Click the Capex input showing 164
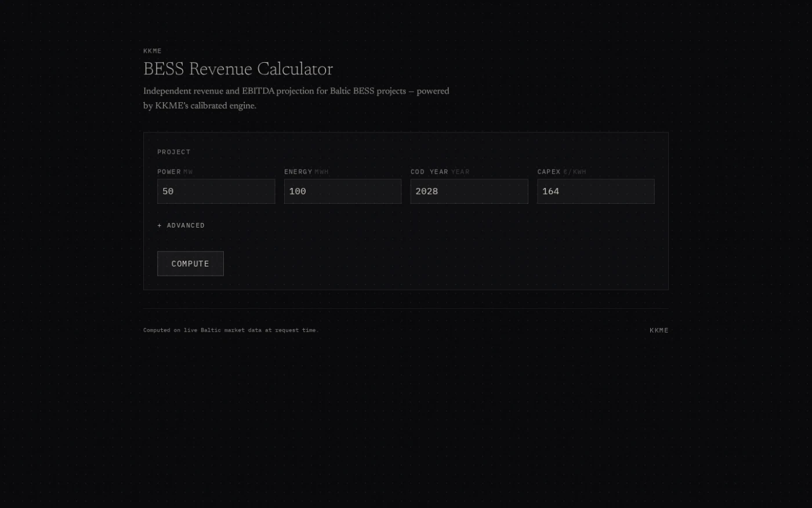The width and height of the screenshot is (812, 508). [596, 191]
